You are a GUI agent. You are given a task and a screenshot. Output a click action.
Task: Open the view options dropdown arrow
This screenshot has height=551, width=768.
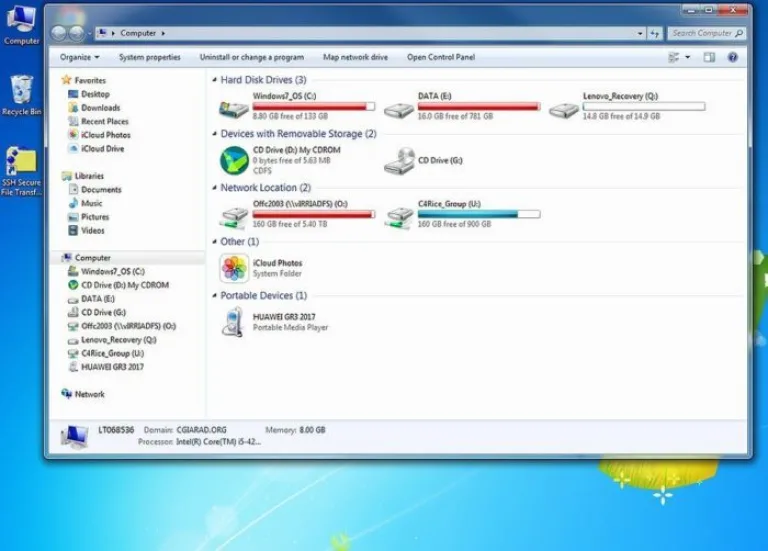[688, 57]
